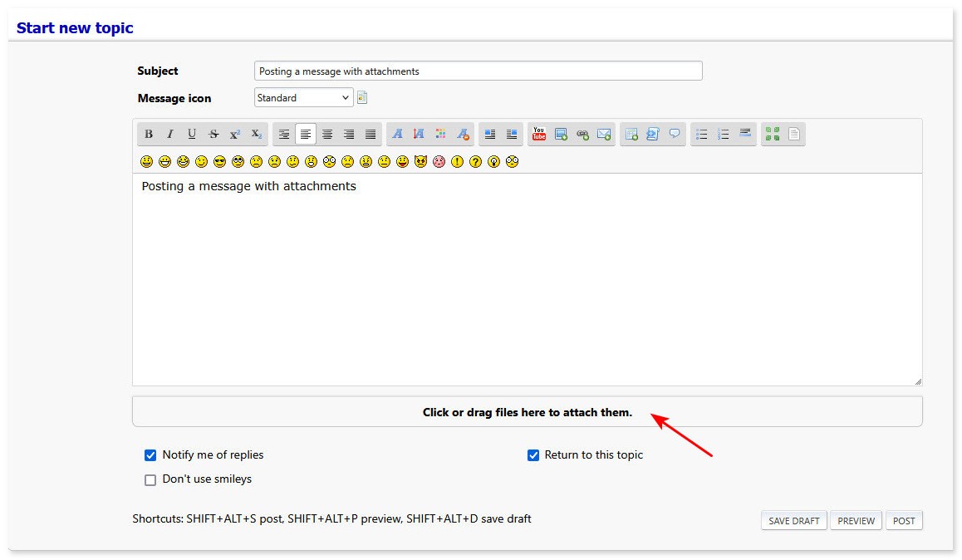Screen dimensions: 962x560
Task: Apply italic formatting in the editor
Action: click(169, 134)
